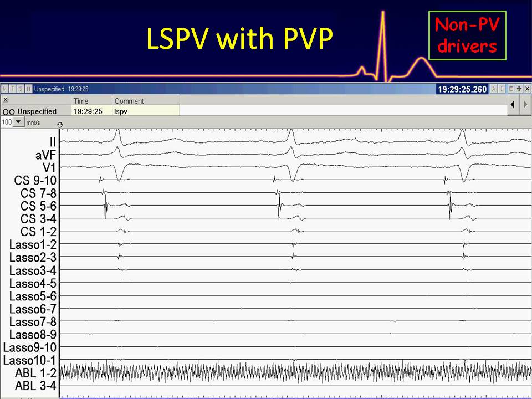The image size is (532, 399).
Task: Click the M button in title bar
Action: (5, 89)
